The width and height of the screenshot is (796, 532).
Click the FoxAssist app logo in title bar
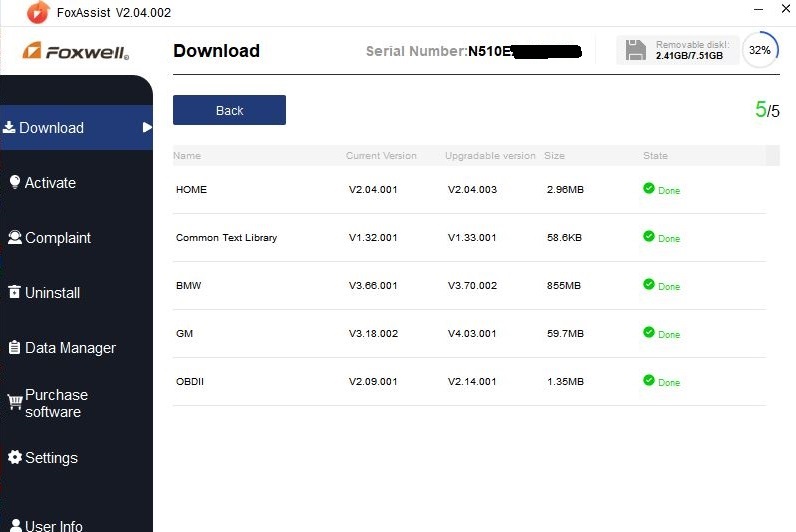click(38, 12)
